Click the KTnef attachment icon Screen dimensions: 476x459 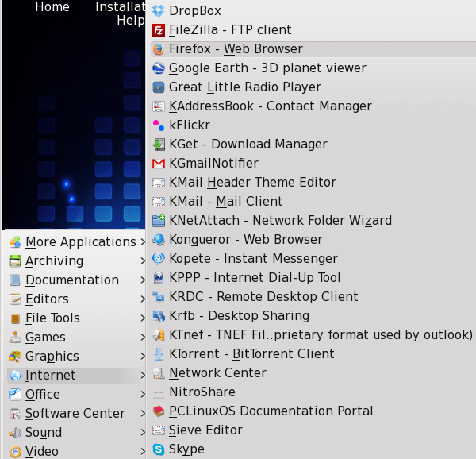159,335
